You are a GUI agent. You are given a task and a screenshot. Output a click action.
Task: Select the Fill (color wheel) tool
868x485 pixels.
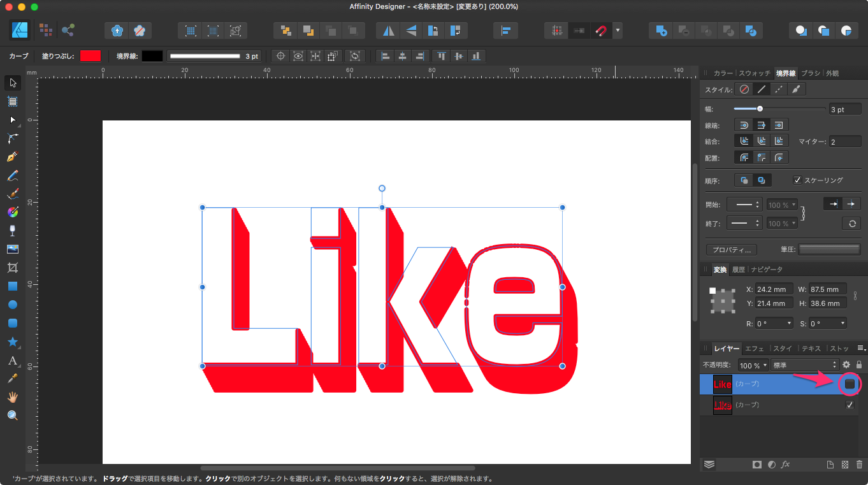pyautogui.click(x=12, y=212)
